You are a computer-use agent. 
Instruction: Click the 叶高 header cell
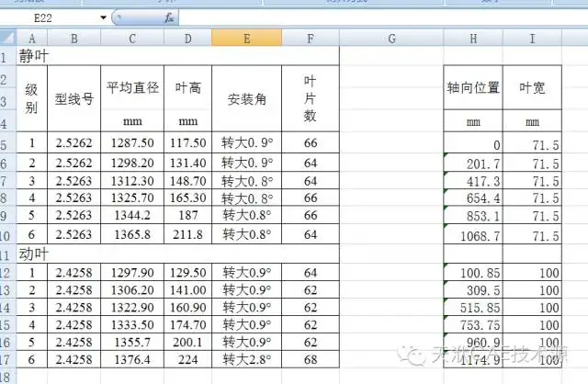(x=187, y=88)
